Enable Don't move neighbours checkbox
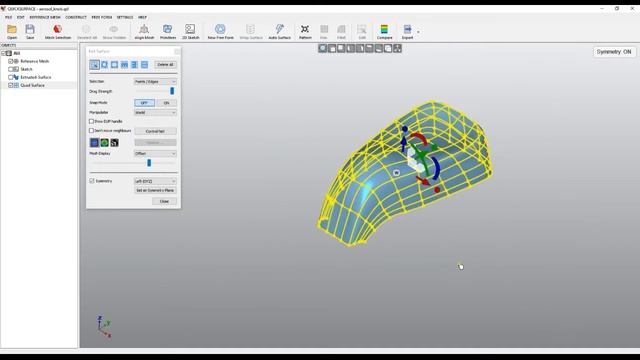This screenshot has height=360, width=640. pyautogui.click(x=91, y=131)
